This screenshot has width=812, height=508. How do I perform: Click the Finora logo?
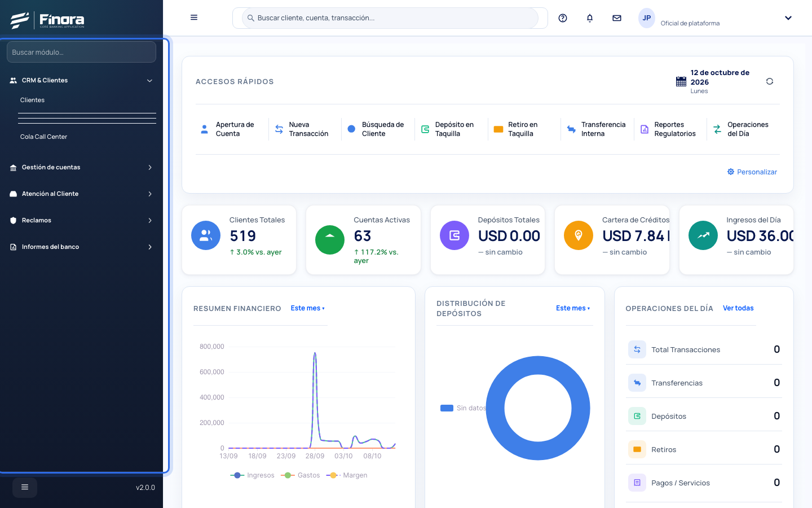pos(47,20)
